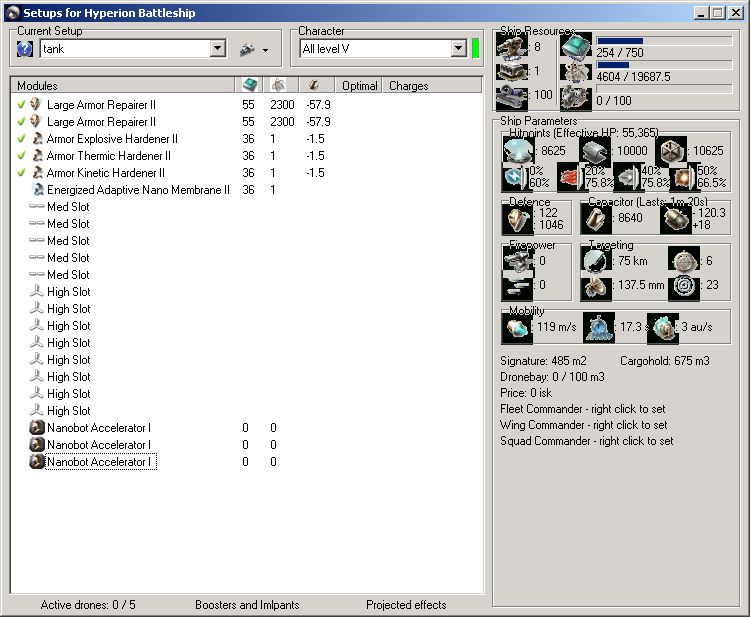Click the max velocity icon showing 119 m/s
Screen dimensions: 750x617
(x=517, y=328)
